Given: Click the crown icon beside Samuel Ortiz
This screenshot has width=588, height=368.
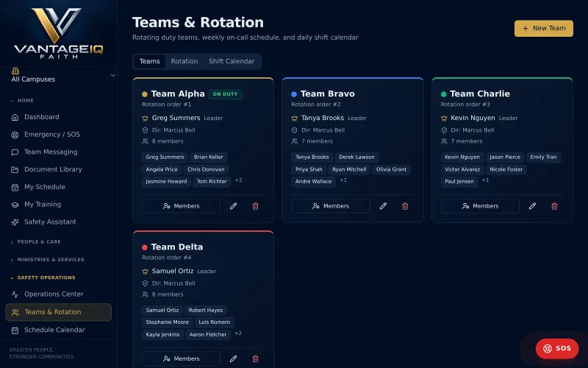Looking at the screenshot, I should [145, 272].
